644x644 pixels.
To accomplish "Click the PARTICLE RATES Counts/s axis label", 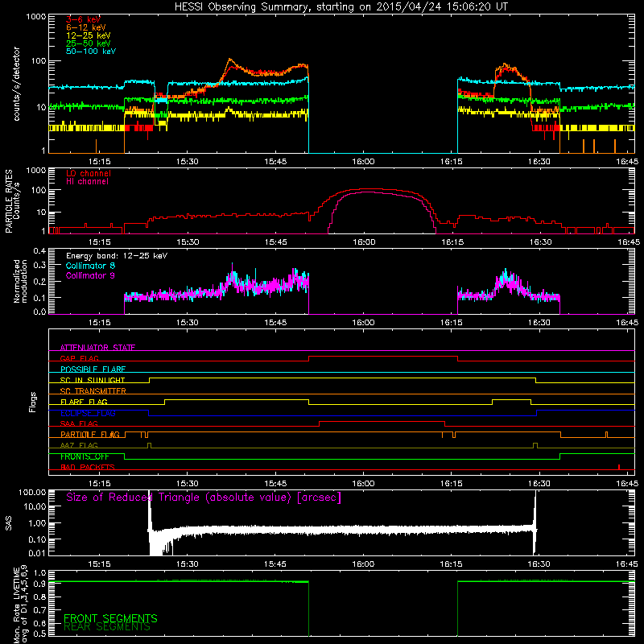I will pos(12,201).
